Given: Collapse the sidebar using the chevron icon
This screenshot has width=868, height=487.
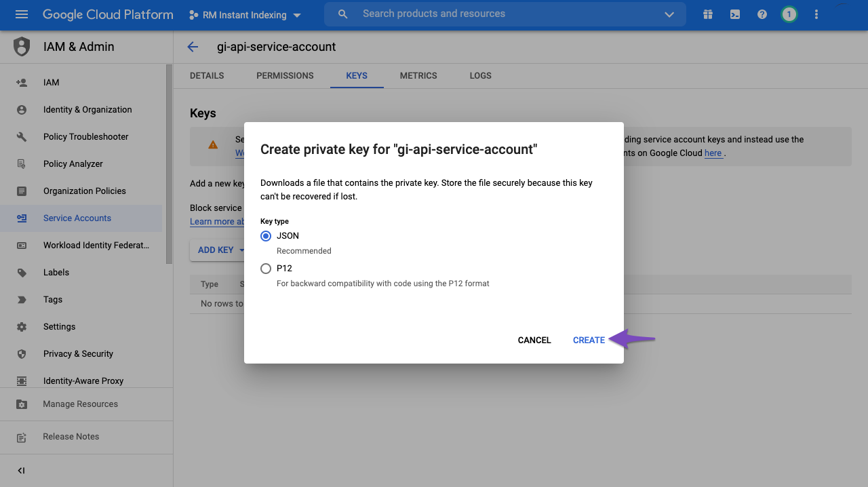Looking at the screenshot, I should pos(20,470).
